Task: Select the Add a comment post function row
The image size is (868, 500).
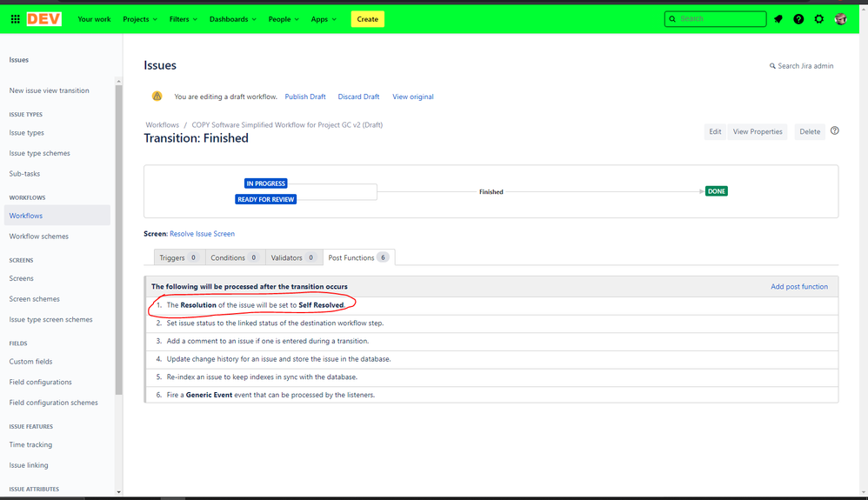Action: (491, 341)
